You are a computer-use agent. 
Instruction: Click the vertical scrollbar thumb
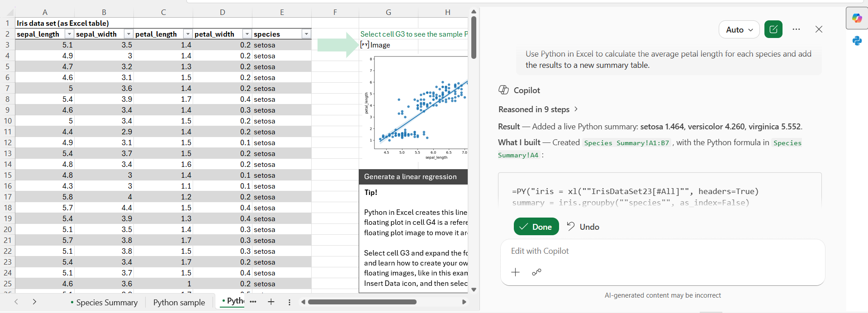pos(474,38)
